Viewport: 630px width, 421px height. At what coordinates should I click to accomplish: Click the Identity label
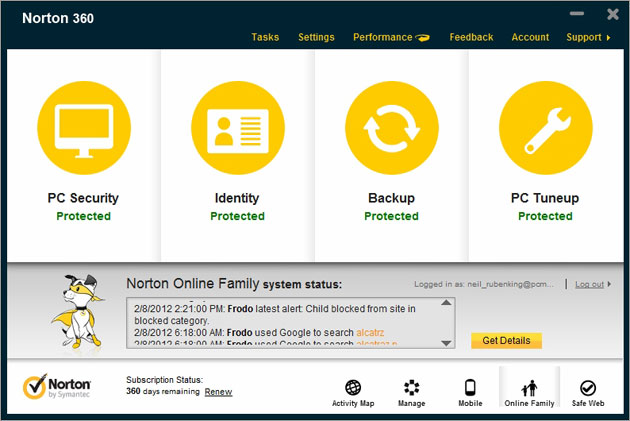point(237,198)
